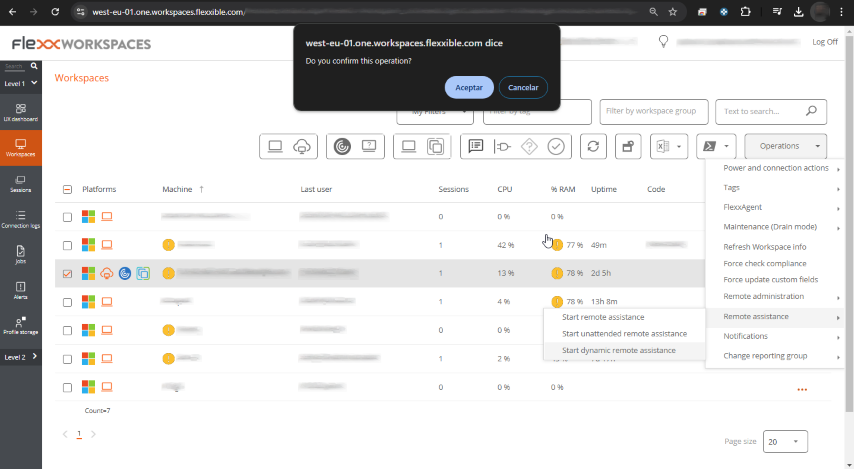Click the Excel export icon
854x469 pixels.
tap(663, 146)
